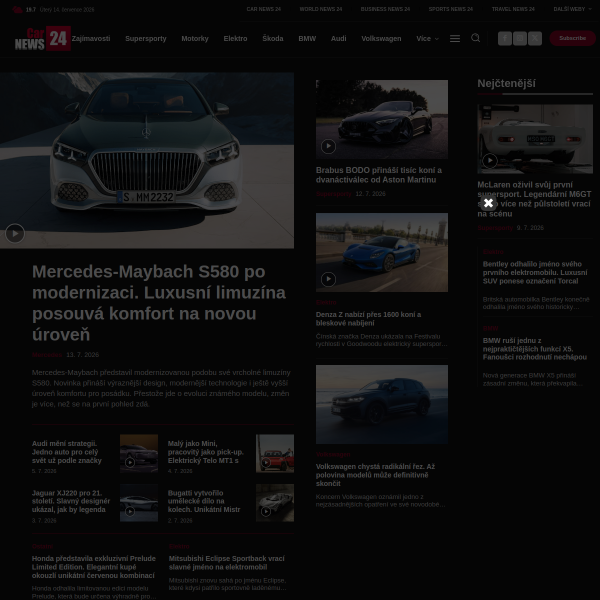Expand the Více dropdown menu
Viewport: 600px width, 600px height.
(427, 39)
